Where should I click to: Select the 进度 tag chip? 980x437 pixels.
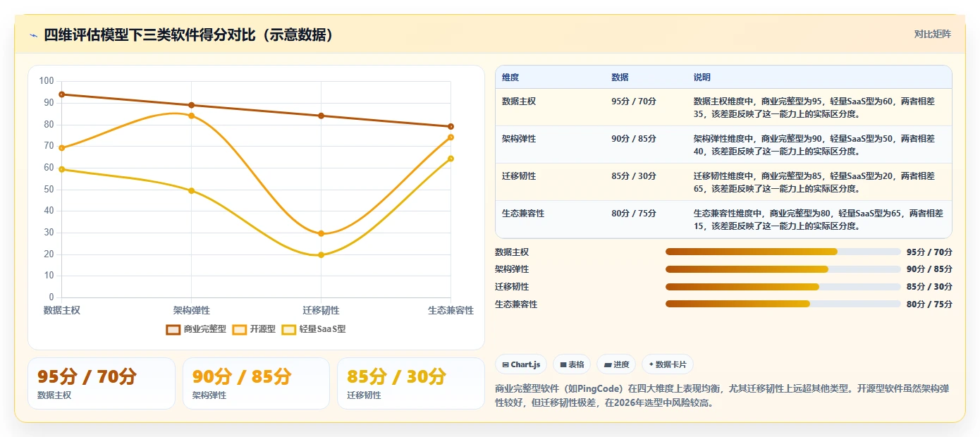616,364
